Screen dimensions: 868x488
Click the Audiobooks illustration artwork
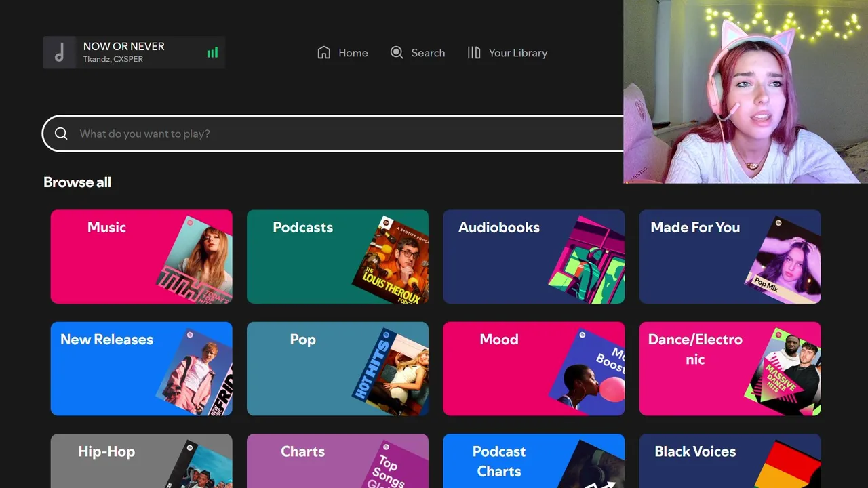tap(587, 261)
